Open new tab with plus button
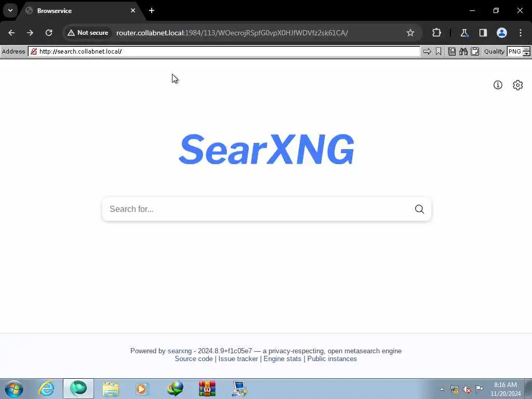Image resolution: width=532 pixels, height=399 pixels. pos(152,10)
